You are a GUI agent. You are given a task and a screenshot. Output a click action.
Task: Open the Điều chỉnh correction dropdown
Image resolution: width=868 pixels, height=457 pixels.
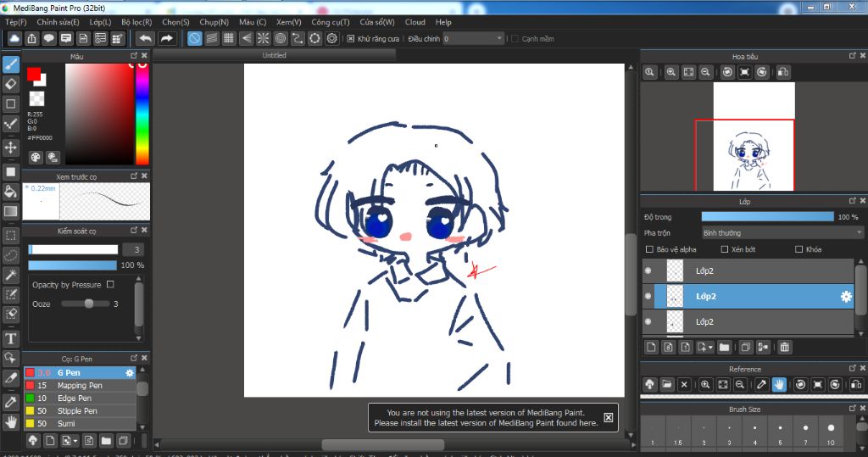(x=474, y=39)
